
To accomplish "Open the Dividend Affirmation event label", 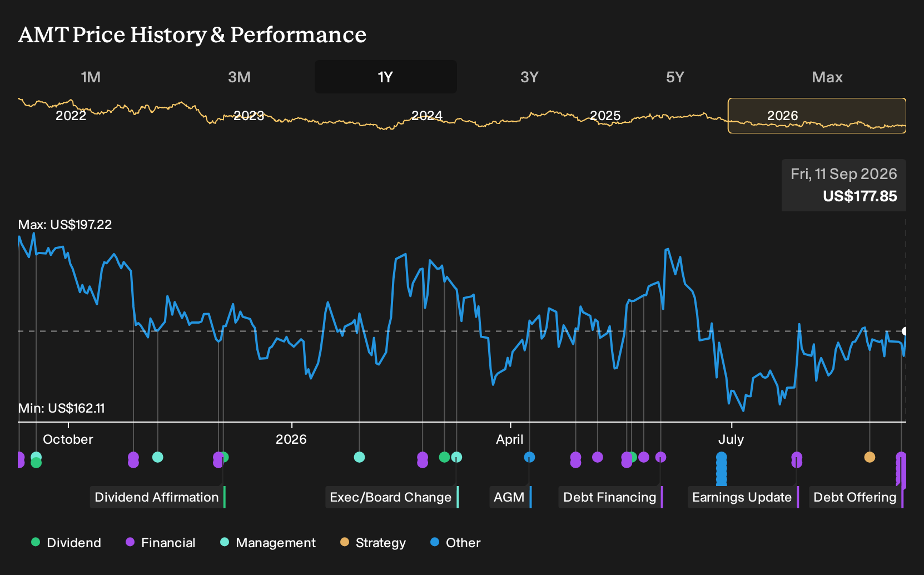I will pyautogui.click(x=157, y=497).
